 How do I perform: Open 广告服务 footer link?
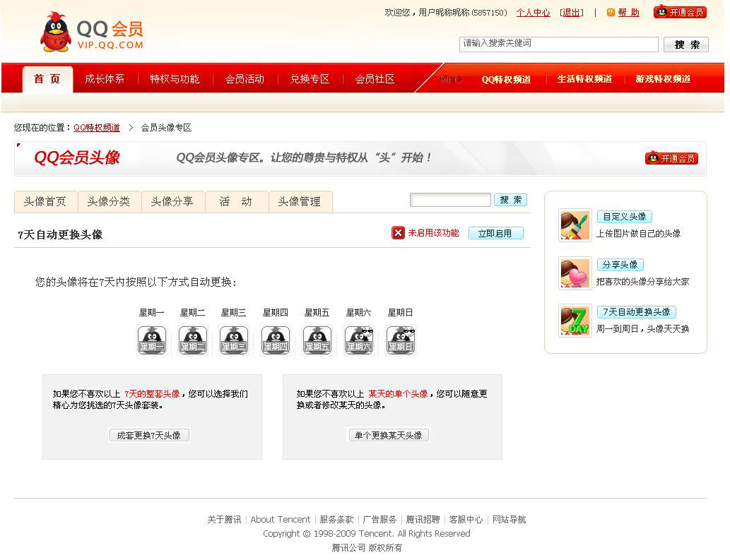[x=379, y=520]
